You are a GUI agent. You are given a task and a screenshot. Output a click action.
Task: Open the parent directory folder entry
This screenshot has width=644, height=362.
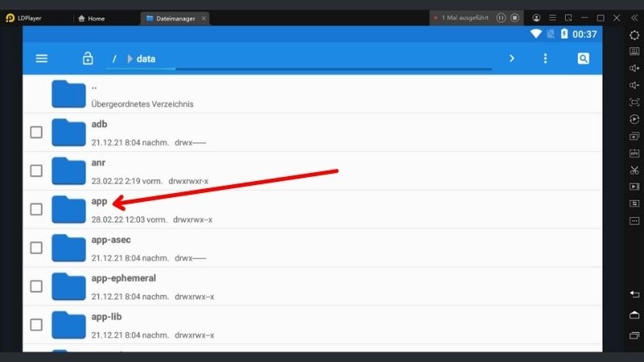point(312,94)
